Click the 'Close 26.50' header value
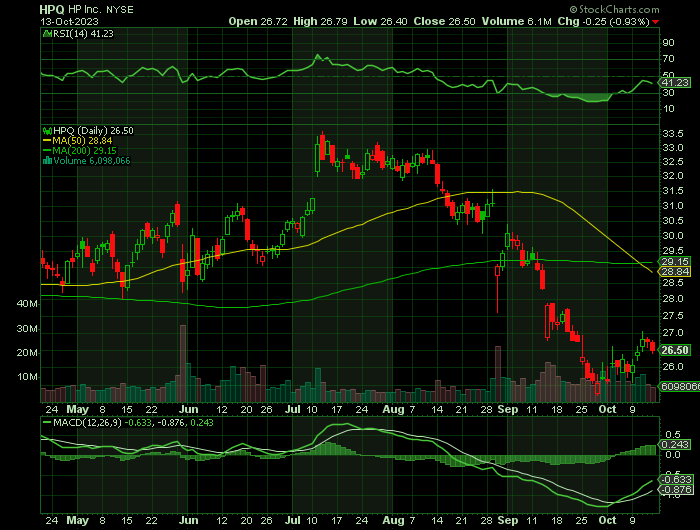The image size is (700, 530). pyautogui.click(x=444, y=21)
